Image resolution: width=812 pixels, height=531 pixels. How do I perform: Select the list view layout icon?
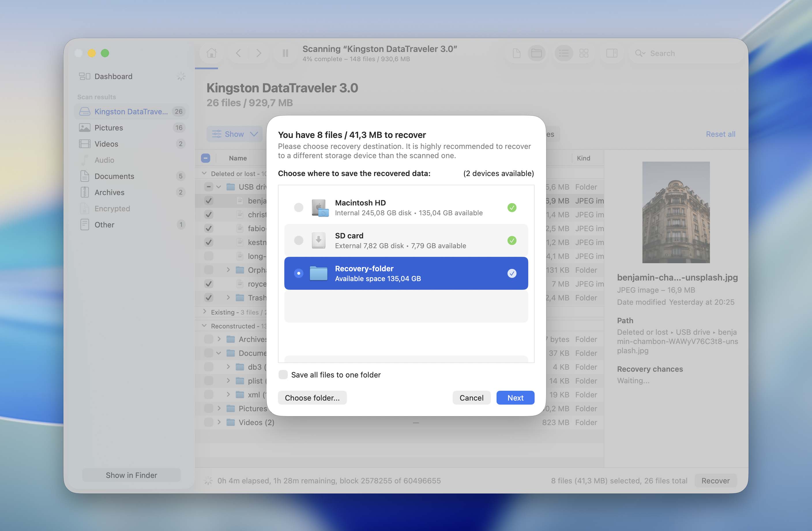(564, 53)
